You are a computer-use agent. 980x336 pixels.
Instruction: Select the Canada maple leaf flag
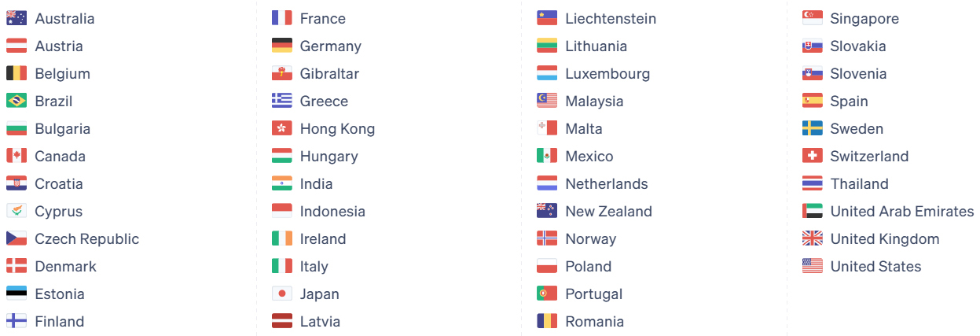point(17,156)
